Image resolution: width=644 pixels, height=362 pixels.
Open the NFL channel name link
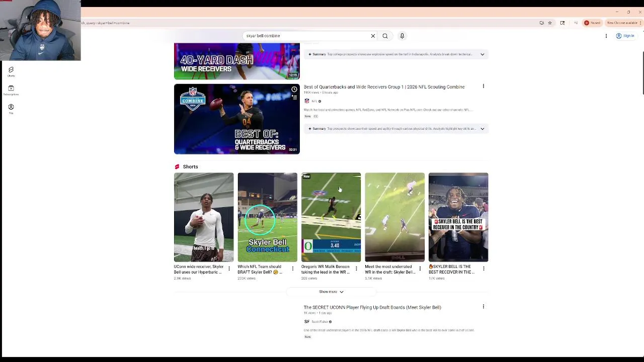(x=314, y=101)
